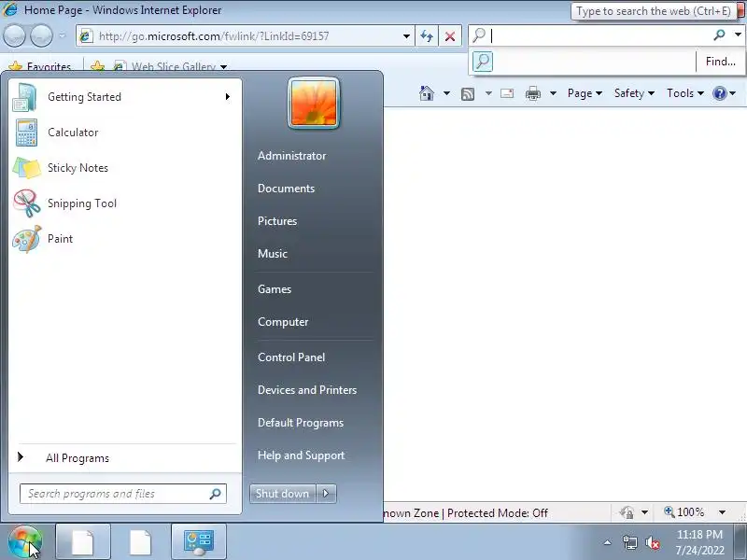The width and height of the screenshot is (747, 560).
Task: Open the Home button dropdown arrow
Action: [446, 93]
